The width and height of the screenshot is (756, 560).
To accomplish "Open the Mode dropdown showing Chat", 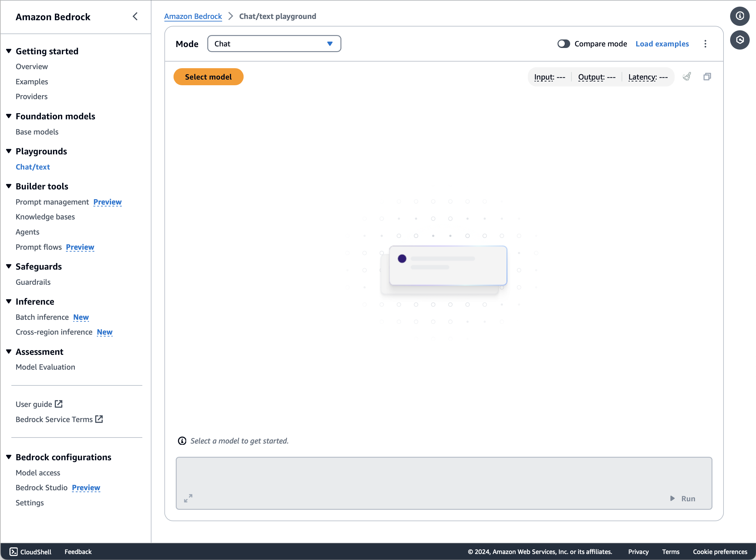I will [274, 44].
